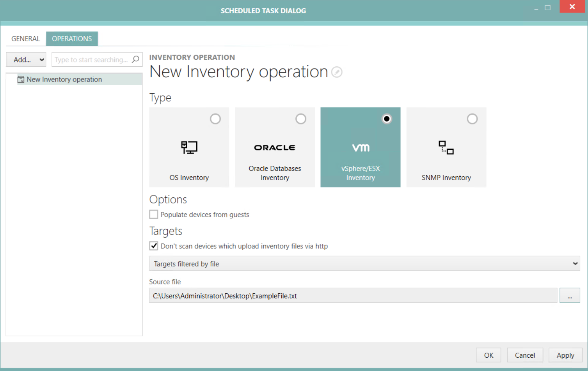Click the New Inventory operation list icon
This screenshot has width=588, height=371.
21,79
